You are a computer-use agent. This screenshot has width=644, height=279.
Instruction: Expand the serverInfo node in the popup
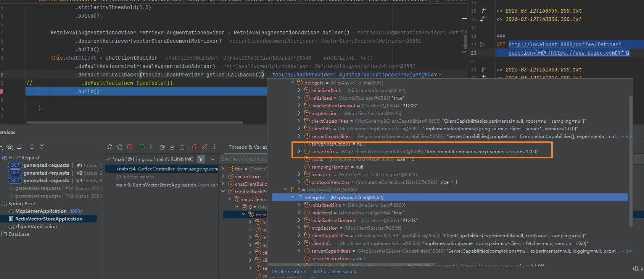[299, 152]
